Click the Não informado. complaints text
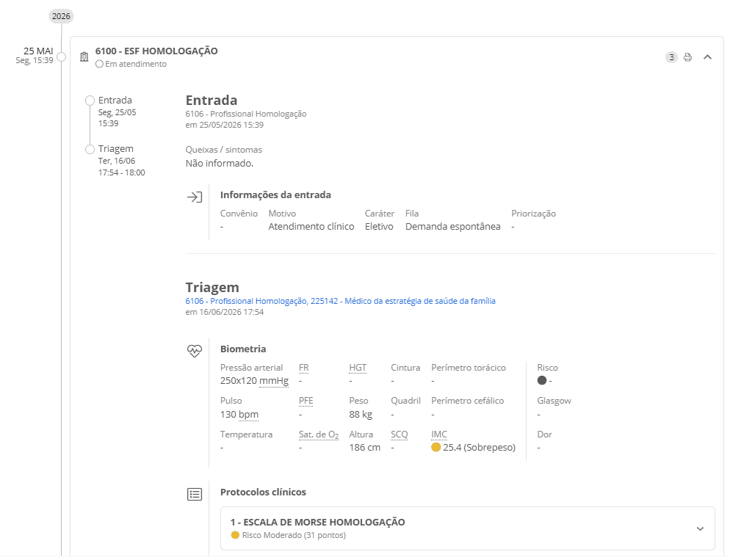This screenshot has width=730, height=560. 220,163
